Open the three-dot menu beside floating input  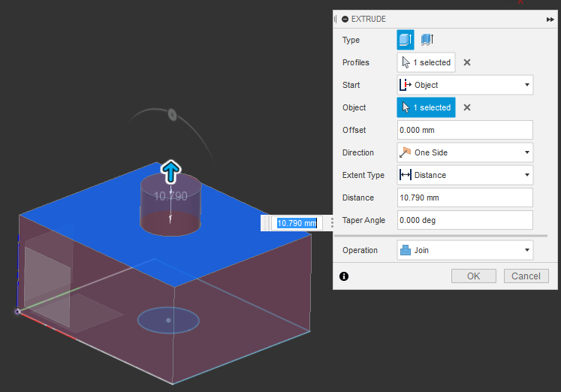pos(332,223)
